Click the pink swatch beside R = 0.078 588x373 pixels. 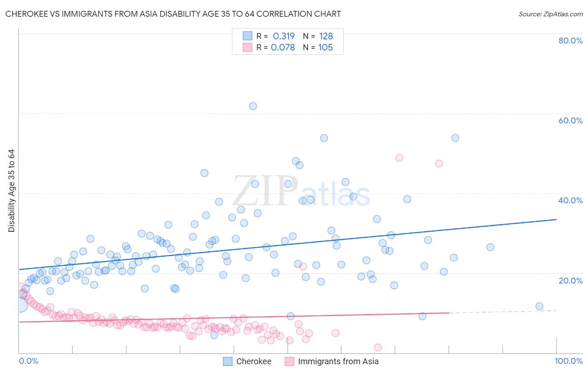(248, 47)
